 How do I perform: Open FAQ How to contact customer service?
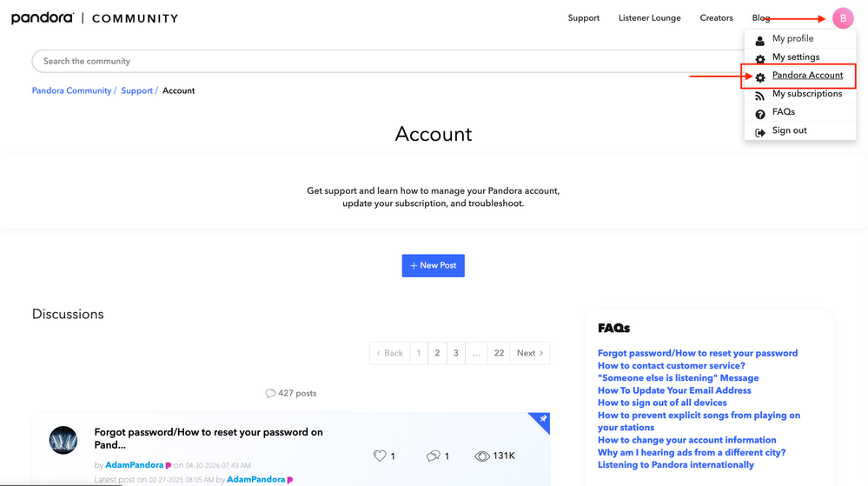click(671, 366)
